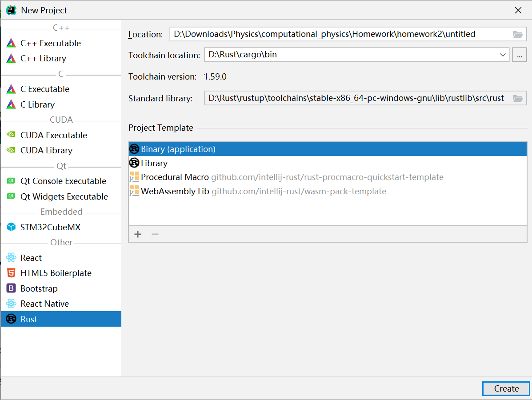This screenshot has width=532, height=400.
Task: Choose the Qt Console Executable project type
Action: click(61, 181)
